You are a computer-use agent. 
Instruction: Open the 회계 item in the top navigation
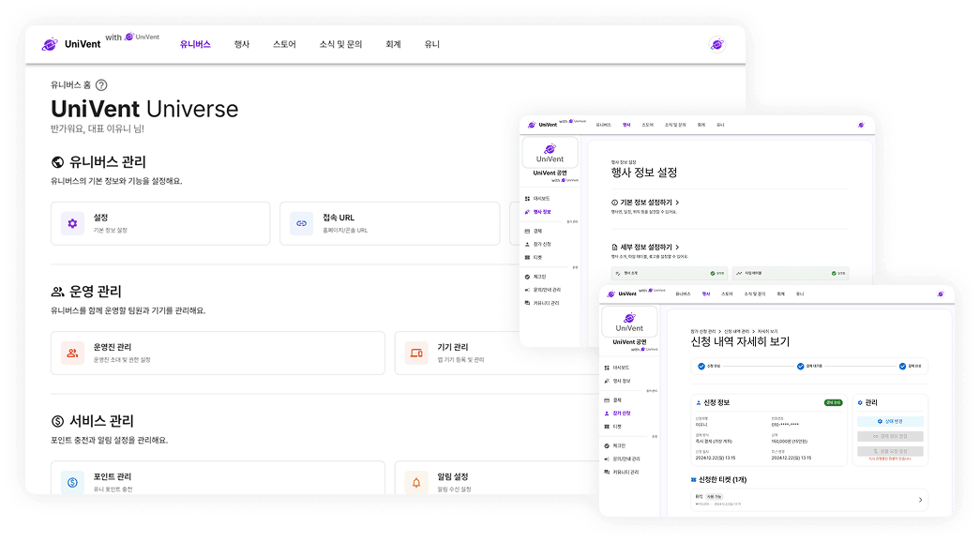[x=392, y=43]
